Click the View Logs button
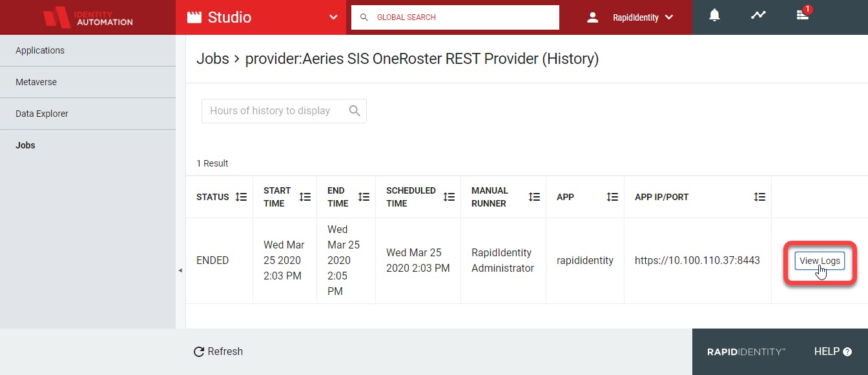 pos(820,261)
